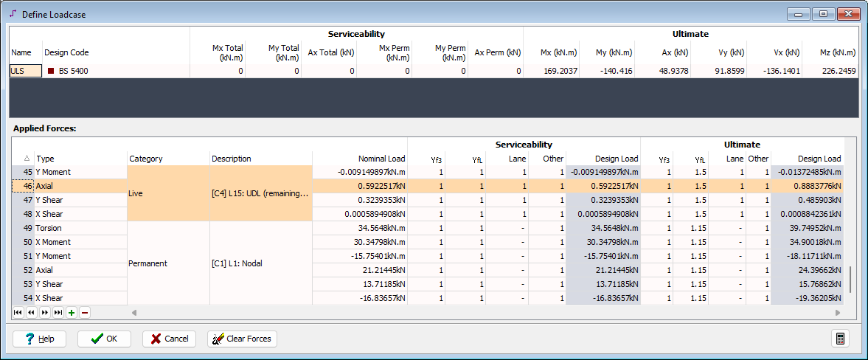Select row 50 X Moment
Viewport: 868px width, 360px height.
pyautogui.click(x=81, y=242)
